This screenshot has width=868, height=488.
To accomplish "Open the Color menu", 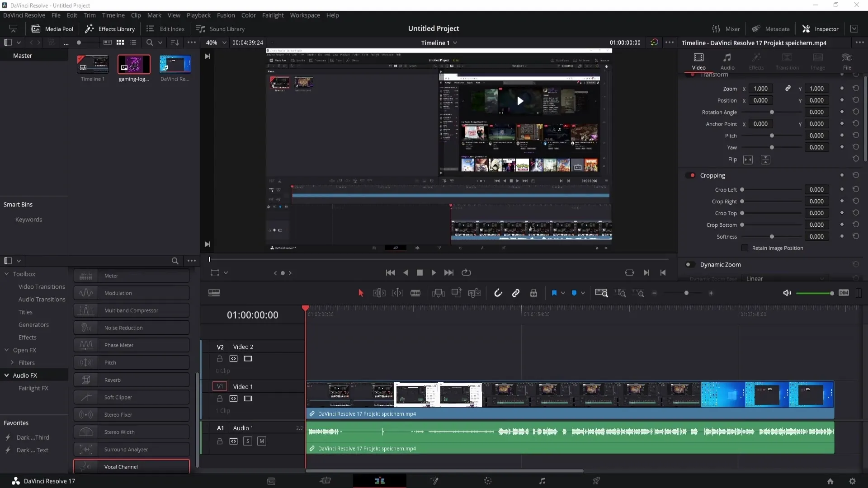I will [x=249, y=15].
